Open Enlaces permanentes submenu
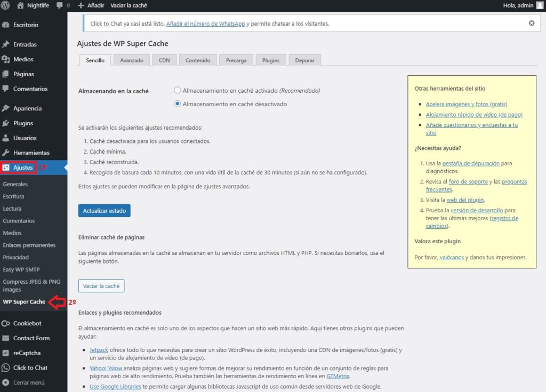 (29, 245)
